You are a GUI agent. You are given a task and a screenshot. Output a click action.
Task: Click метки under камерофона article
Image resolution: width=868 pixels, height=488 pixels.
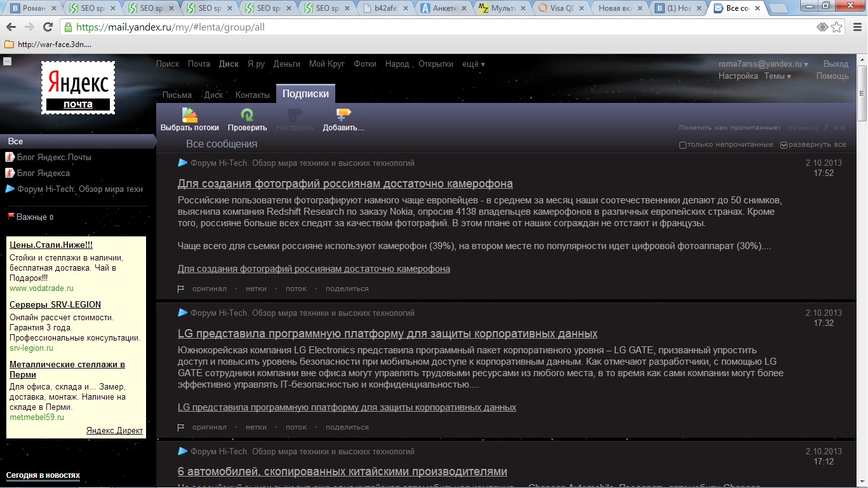click(x=256, y=288)
